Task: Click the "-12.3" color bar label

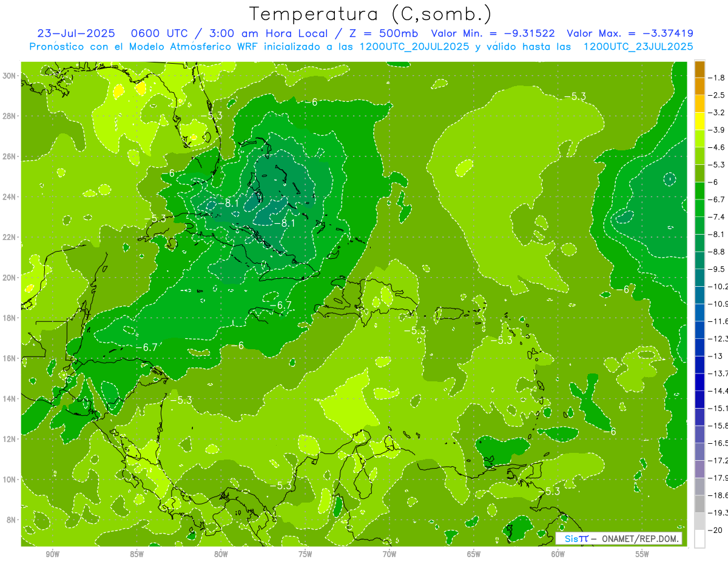Action: click(718, 338)
